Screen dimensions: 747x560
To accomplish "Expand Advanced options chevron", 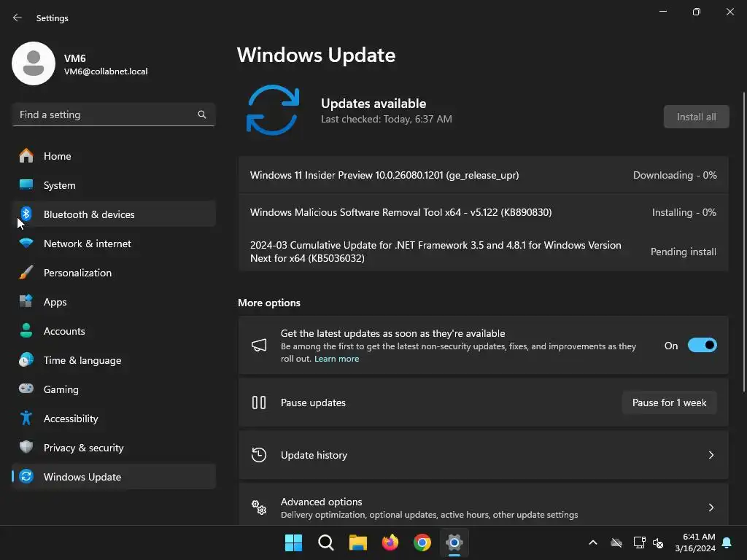I will (711, 507).
